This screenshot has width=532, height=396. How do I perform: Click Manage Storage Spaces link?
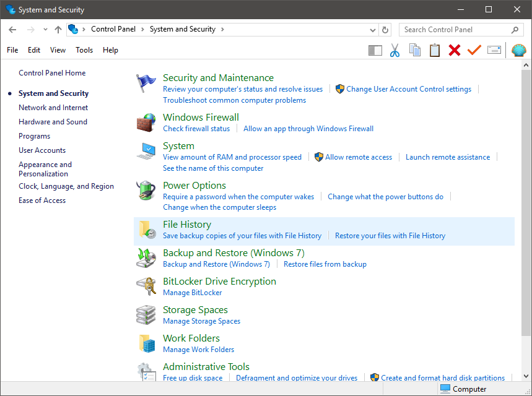coord(201,321)
